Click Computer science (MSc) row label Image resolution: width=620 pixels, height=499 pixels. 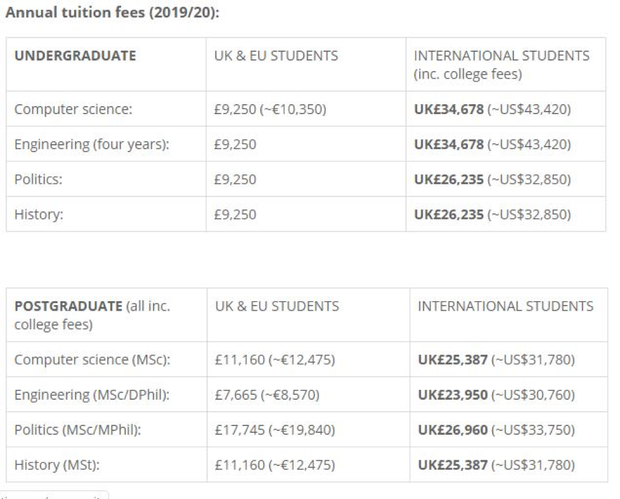92,360
